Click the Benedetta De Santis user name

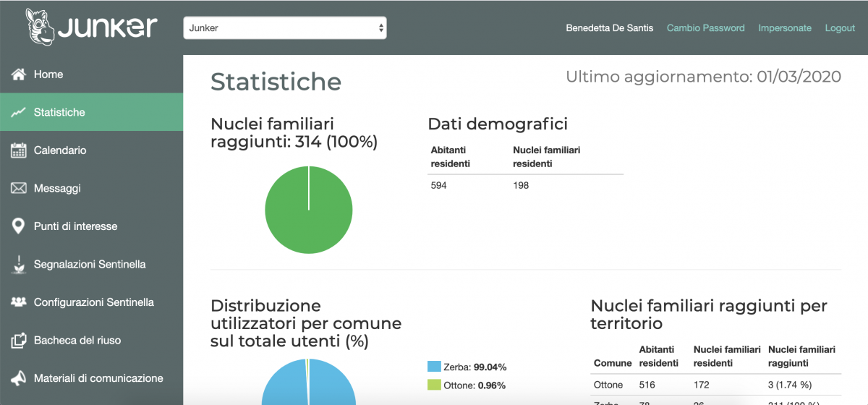pyautogui.click(x=609, y=28)
